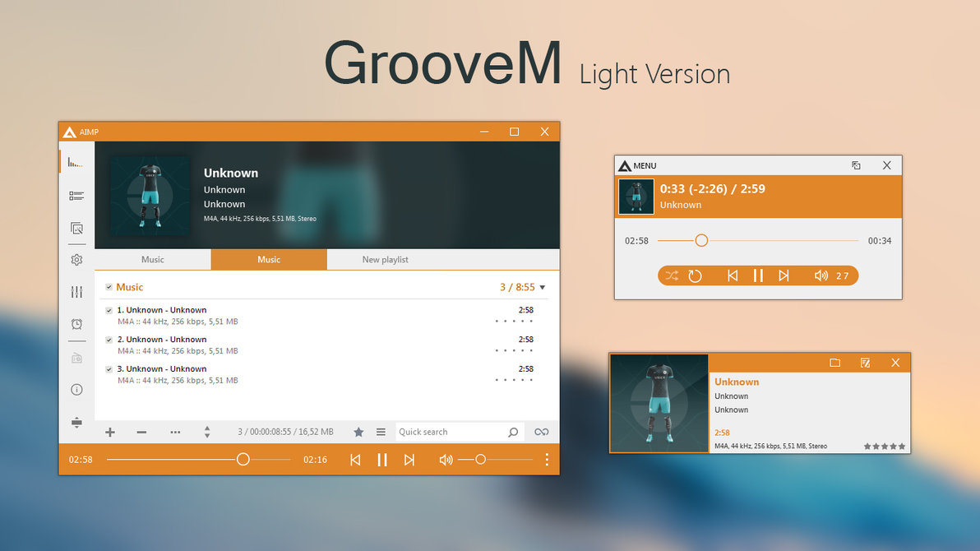Viewport: 980px width, 551px height.
Task: Open settings gear in AIMP sidebar
Action: [x=76, y=260]
